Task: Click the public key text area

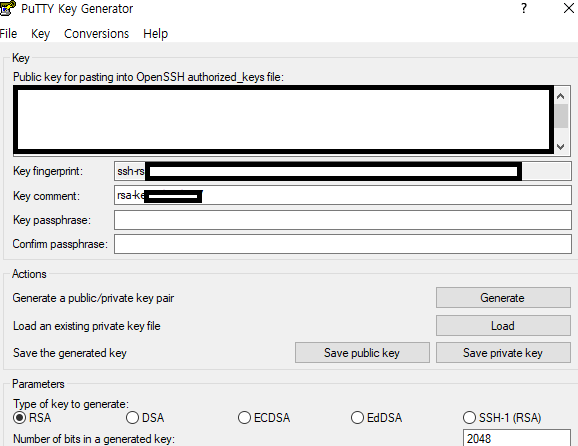Action: click(x=284, y=120)
